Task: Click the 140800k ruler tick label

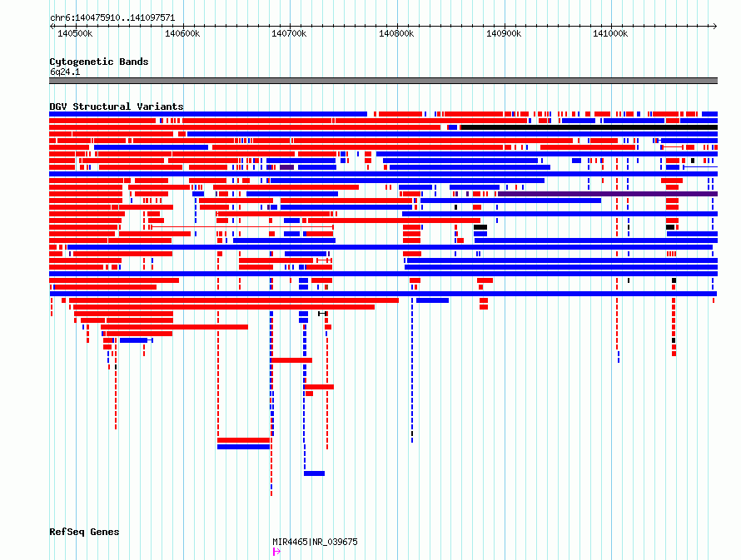Action: click(396, 33)
